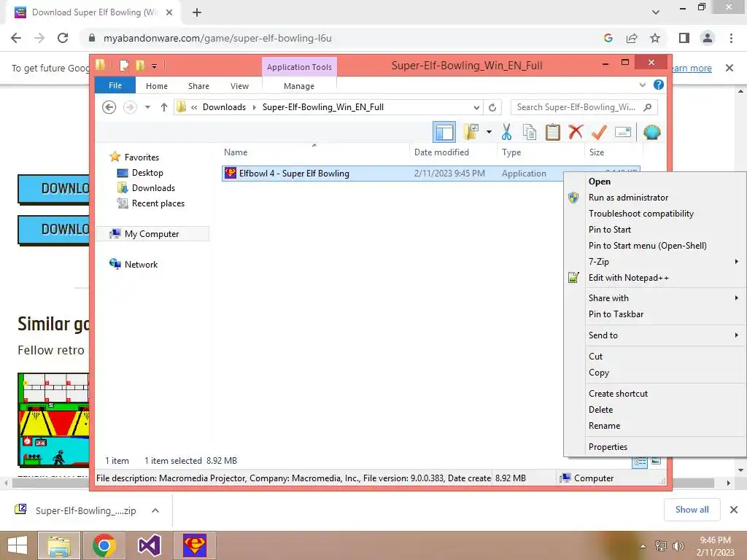Open the Manage ribbon tab
This screenshot has width=747, height=560.
coord(299,86)
